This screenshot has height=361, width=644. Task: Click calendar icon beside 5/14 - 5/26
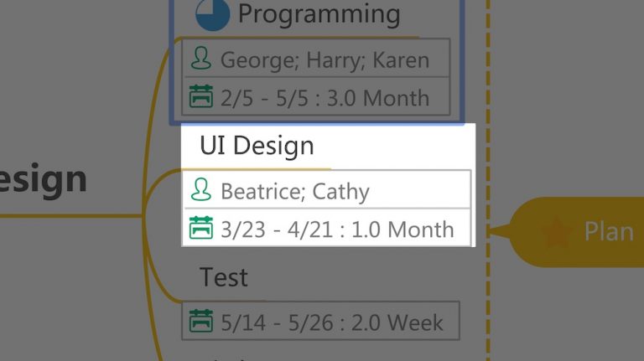[201, 321]
